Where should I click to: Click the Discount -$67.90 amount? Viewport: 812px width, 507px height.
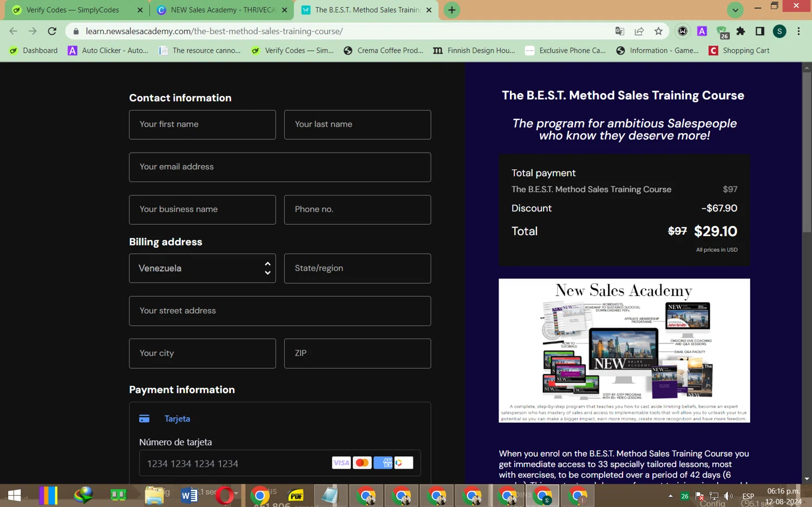[x=719, y=208]
